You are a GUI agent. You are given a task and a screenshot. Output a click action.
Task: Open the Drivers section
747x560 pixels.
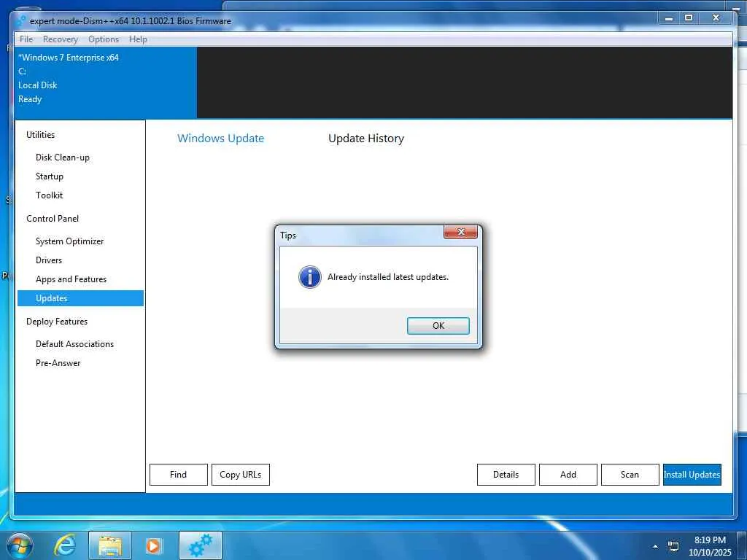pyautogui.click(x=49, y=260)
